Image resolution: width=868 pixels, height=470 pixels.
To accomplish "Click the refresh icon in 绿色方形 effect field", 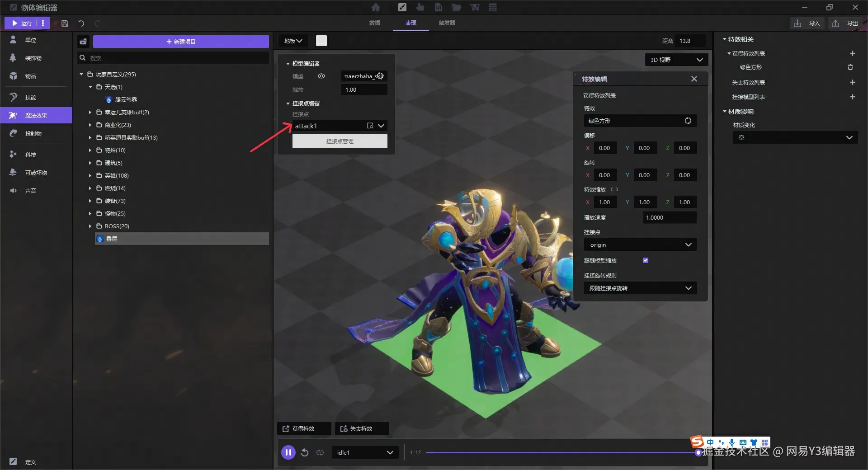I will click(688, 121).
